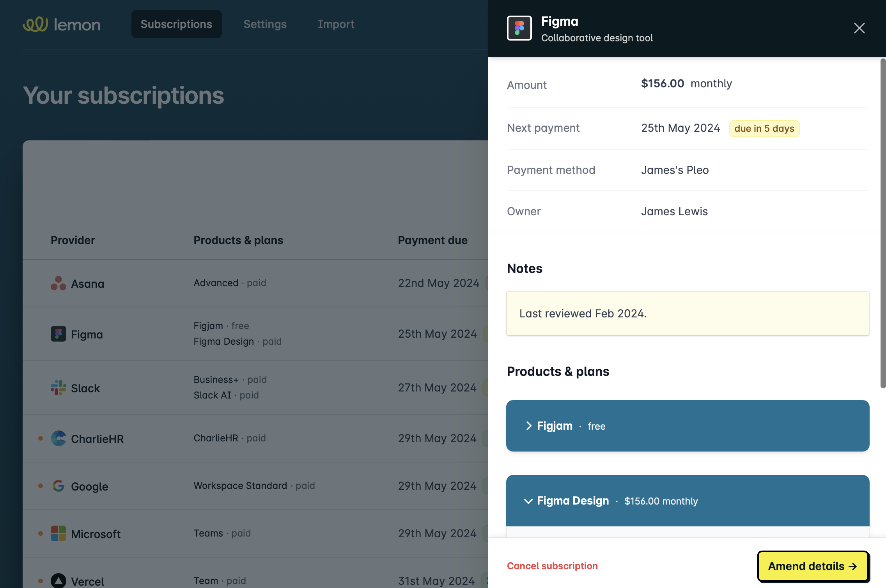Image resolution: width=886 pixels, height=588 pixels.
Task: Select the Microsoft logo icon
Action: (x=58, y=533)
